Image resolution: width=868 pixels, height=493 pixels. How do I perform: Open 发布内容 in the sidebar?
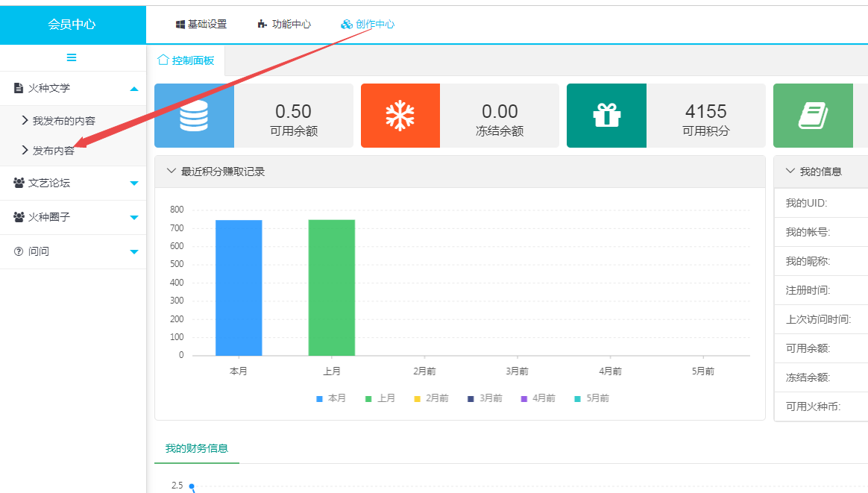53,150
